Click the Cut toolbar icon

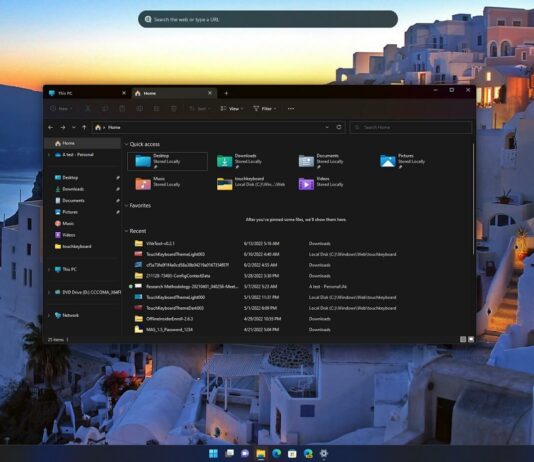coord(88,109)
